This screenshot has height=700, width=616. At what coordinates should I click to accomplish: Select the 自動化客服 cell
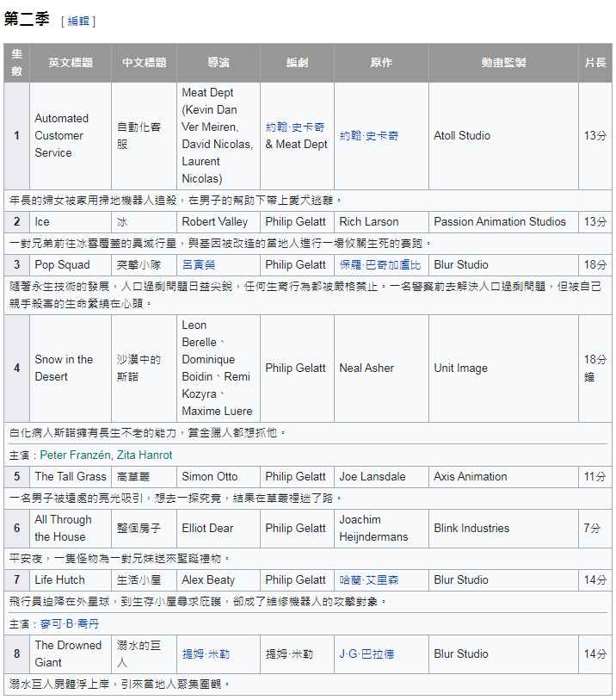(x=144, y=136)
